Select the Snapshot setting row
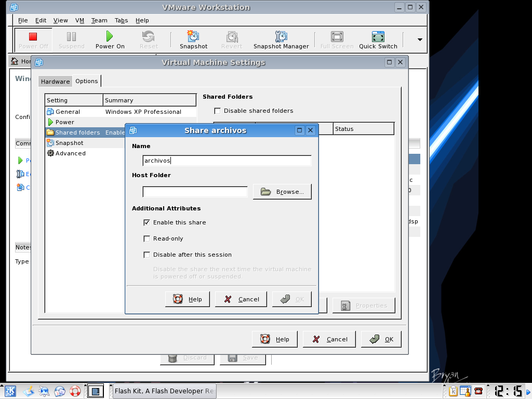532x399 pixels. 85,143
